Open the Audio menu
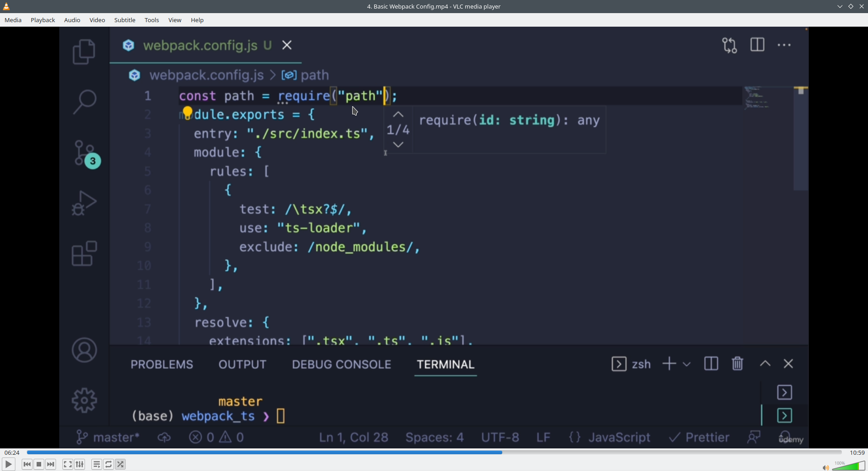The height and width of the screenshot is (471, 868). point(72,20)
